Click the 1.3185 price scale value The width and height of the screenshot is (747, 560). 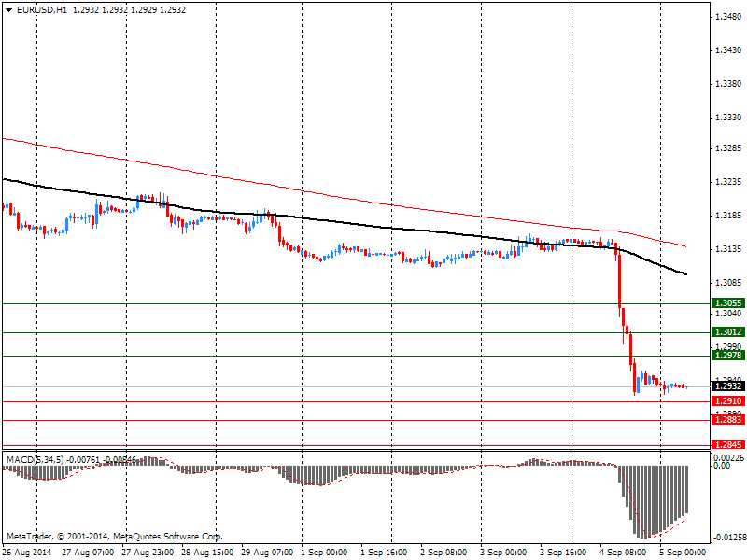pos(728,216)
